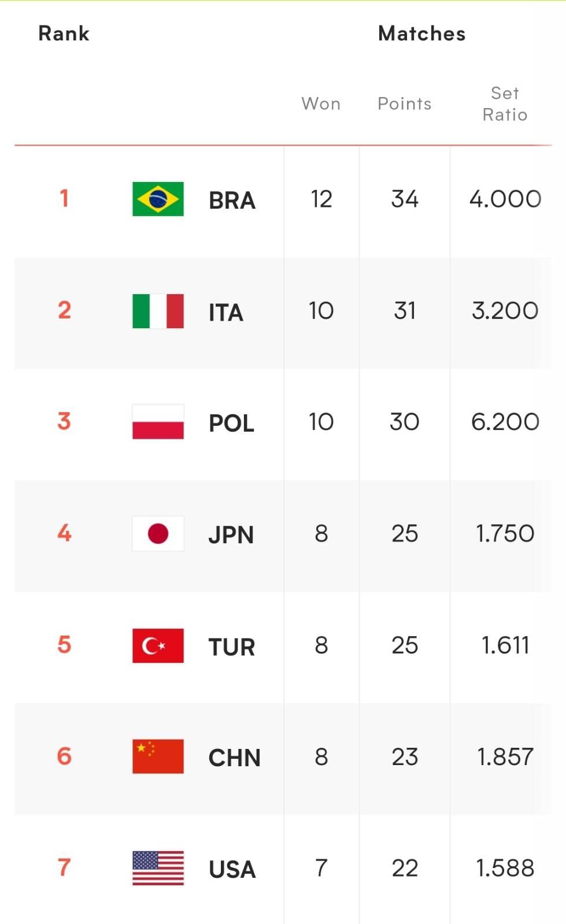
Task: Click Brazil's set ratio value 4.000
Action: point(505,199)
